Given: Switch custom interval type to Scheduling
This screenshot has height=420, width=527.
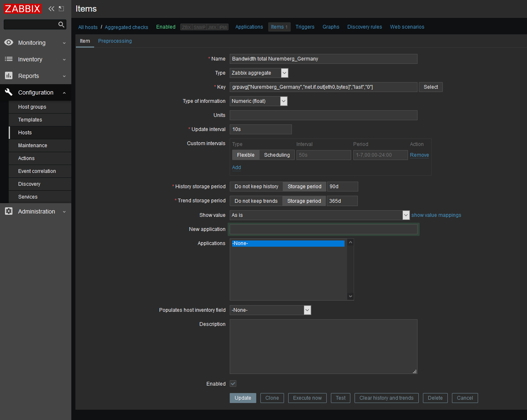Looking at the screenshot, I should coord(277,155).
